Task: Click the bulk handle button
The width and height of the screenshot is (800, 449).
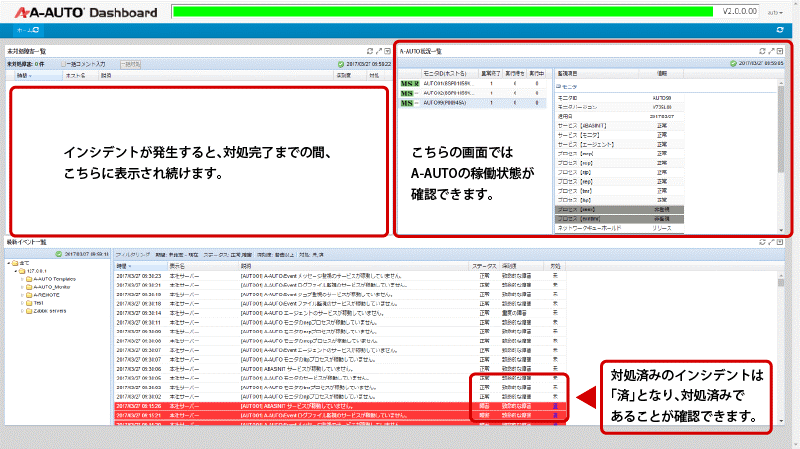Action: pos(130,64)
